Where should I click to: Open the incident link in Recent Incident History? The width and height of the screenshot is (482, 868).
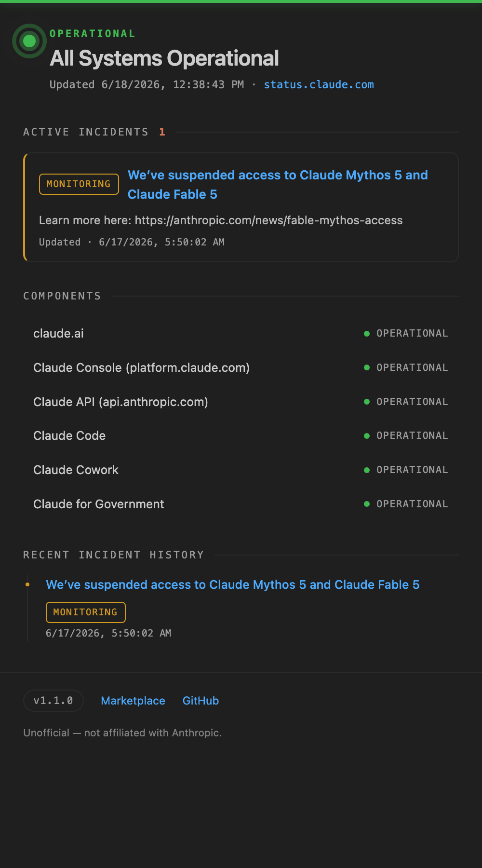point(233,584)
